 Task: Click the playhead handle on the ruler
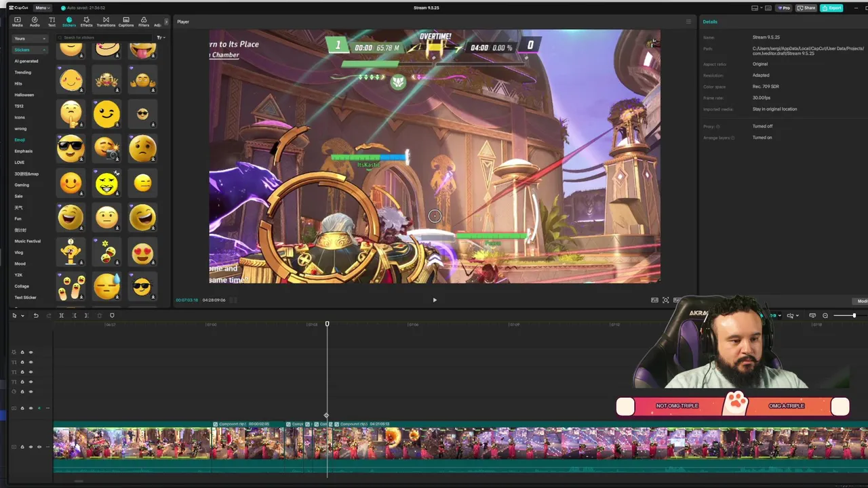[x=327, y=324]
